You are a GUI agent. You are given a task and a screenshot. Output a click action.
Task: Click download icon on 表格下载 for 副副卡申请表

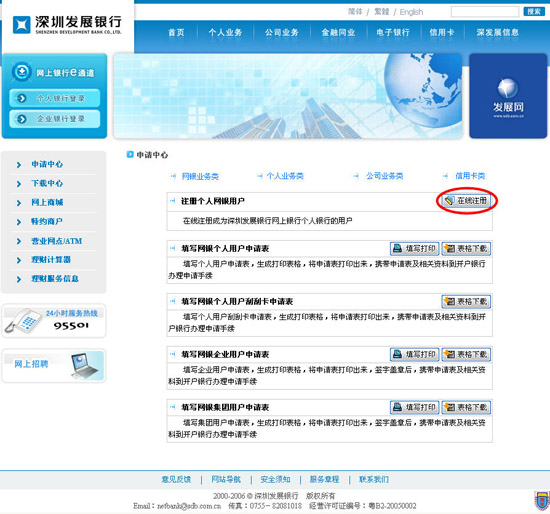pyautogui.click(x=449, y=301)
